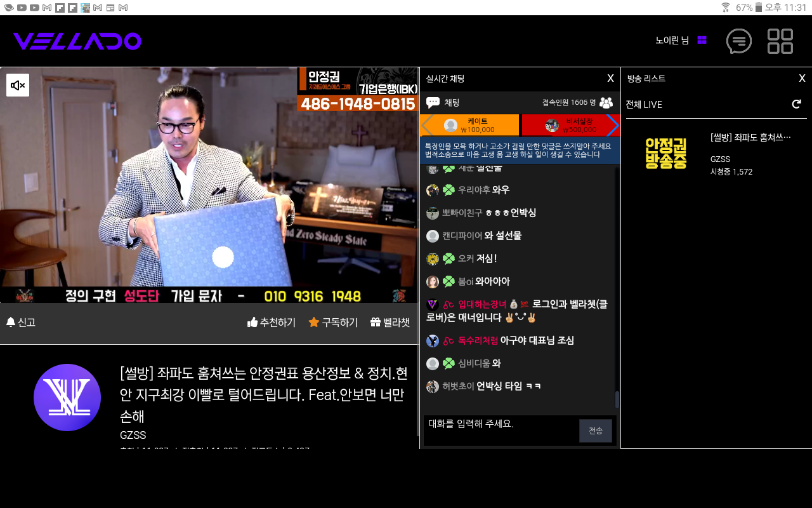
Task: Click the 실시간 채팅 panel title
Action: click(445, 79)
